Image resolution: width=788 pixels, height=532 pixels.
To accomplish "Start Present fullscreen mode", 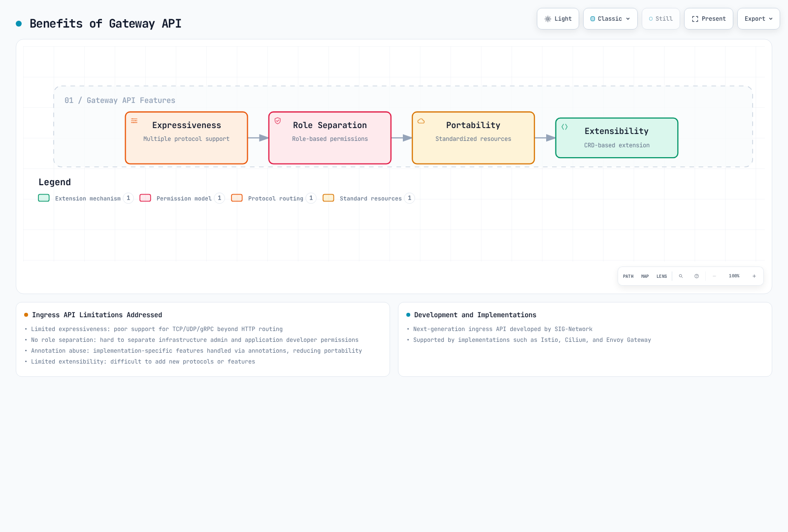I will coord(709,19).
